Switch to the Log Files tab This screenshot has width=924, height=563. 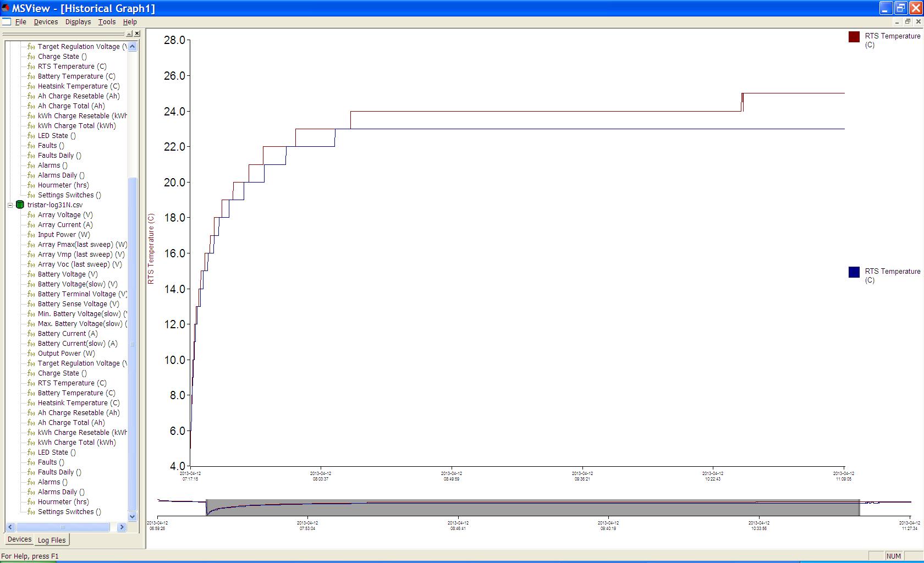click(52, 540)
